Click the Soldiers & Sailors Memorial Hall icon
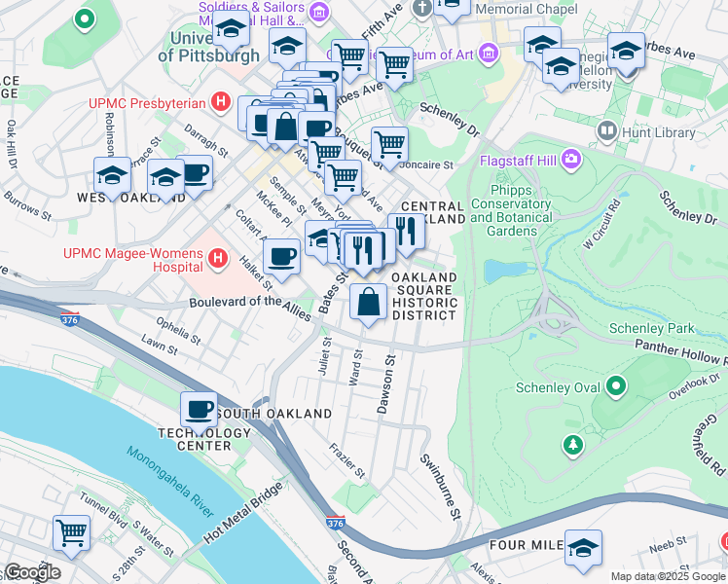This screenshot has height=584, width=728. tap(319, 12)
